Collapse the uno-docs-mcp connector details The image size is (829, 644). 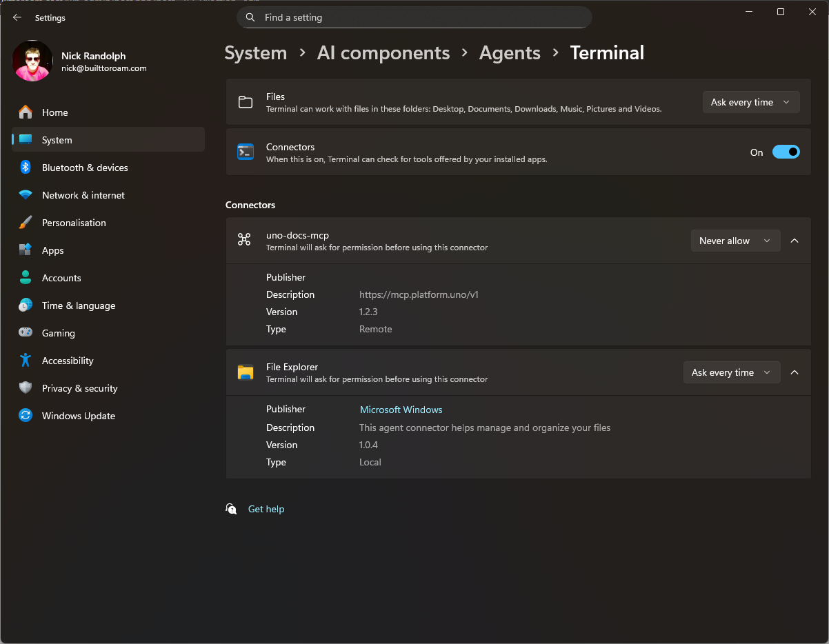[795, 241]
